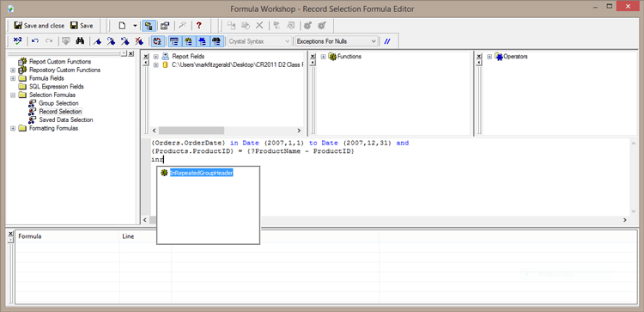644x312 pixels.
Task: Close the Functions panel
Action: (313, 57)
